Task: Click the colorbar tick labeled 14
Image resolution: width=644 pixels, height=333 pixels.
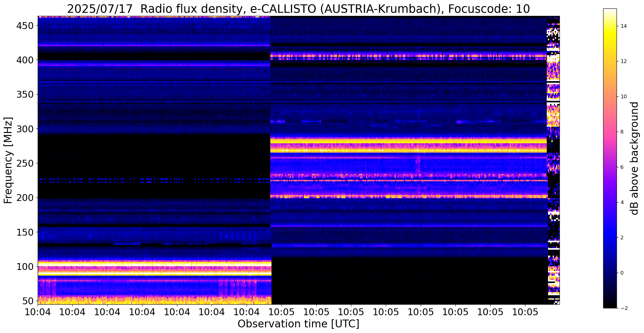Action: tap(624, 26)
